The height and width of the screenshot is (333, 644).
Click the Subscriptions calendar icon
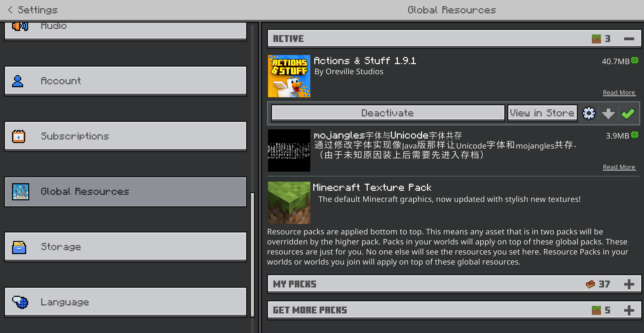point(19,136)
